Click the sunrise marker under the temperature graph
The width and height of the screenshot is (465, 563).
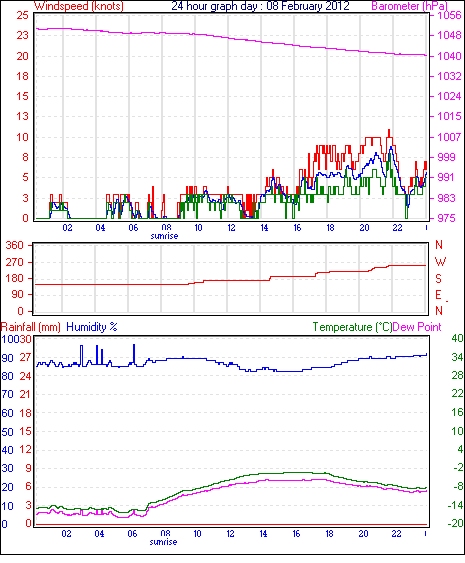163,541
